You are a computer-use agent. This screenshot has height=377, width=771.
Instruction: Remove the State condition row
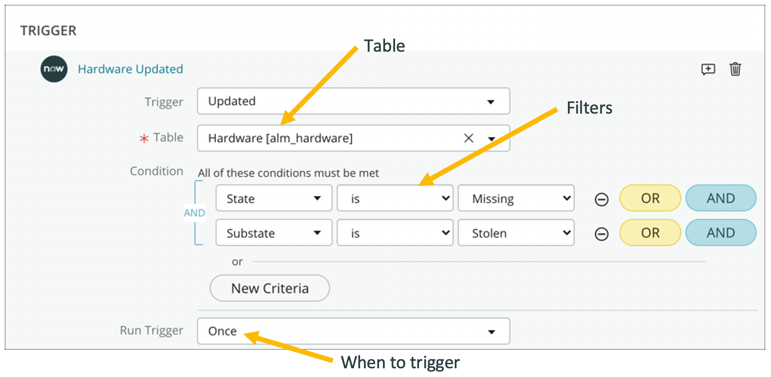click(601, 199)
